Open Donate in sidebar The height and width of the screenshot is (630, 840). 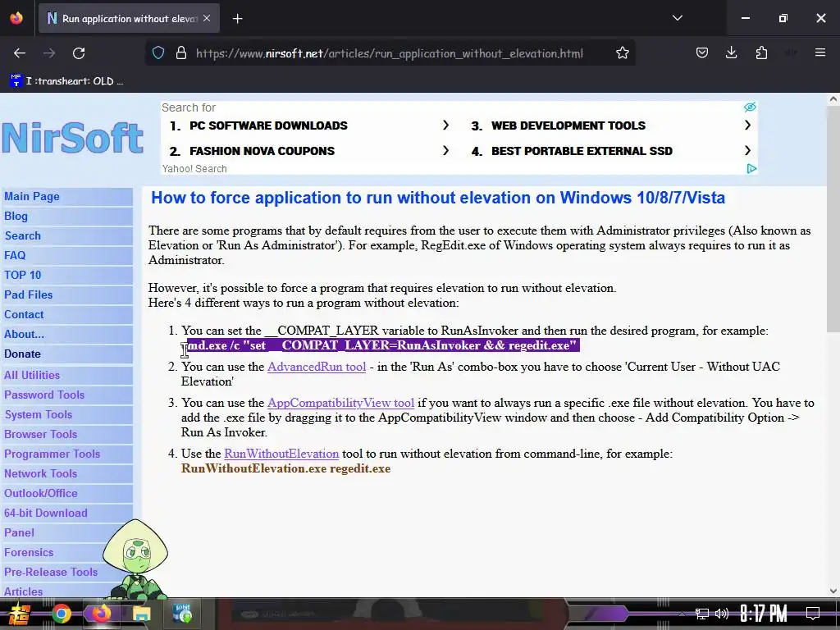22,354
